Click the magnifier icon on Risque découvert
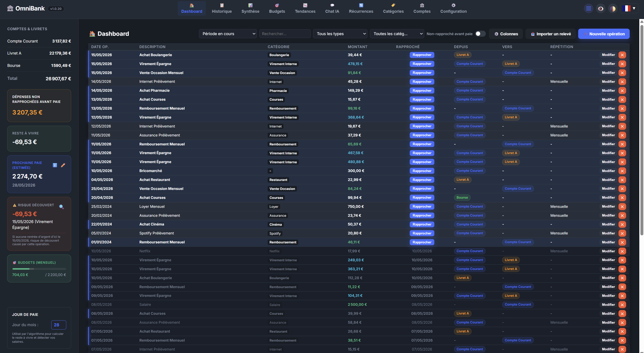 click(x=61, y=206)
